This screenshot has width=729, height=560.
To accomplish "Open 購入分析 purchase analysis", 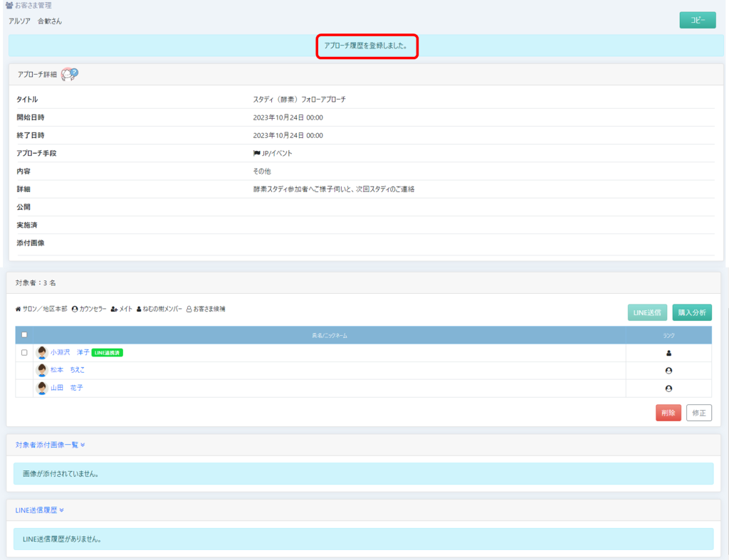I will (x=691, y=312).
